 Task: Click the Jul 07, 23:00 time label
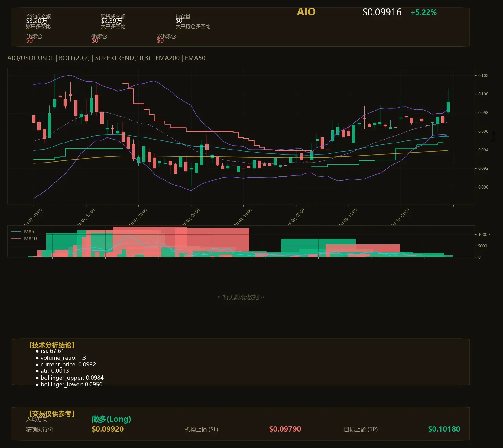(138, 218)
